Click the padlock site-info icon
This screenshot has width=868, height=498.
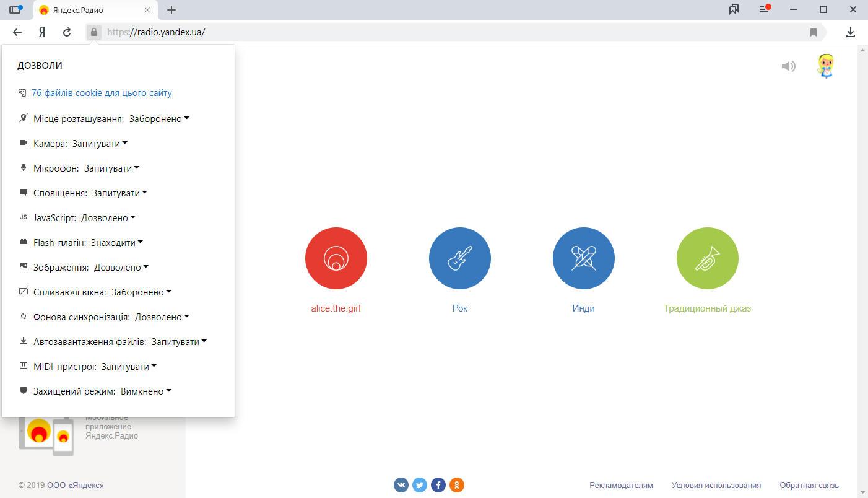[x=93, y=32]
